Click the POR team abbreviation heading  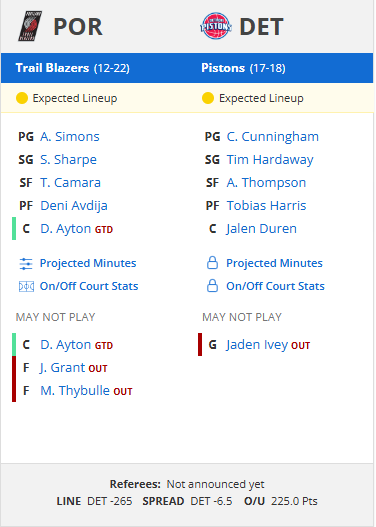[x=78, y=27]
